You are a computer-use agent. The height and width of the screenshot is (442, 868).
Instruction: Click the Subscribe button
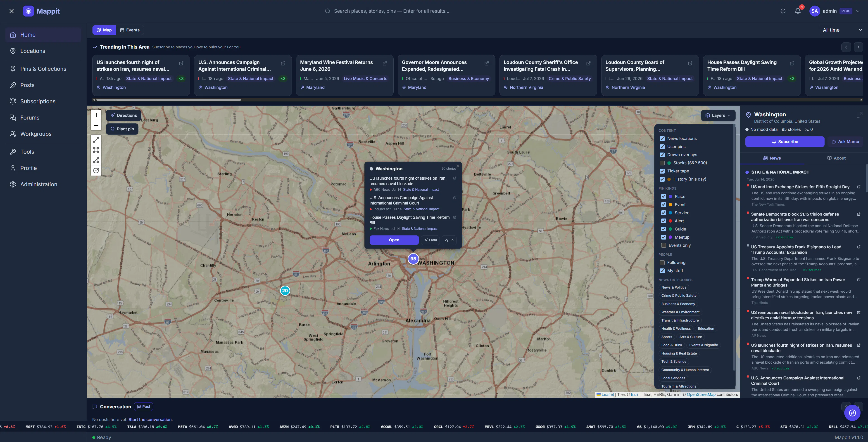coord(785,142)
